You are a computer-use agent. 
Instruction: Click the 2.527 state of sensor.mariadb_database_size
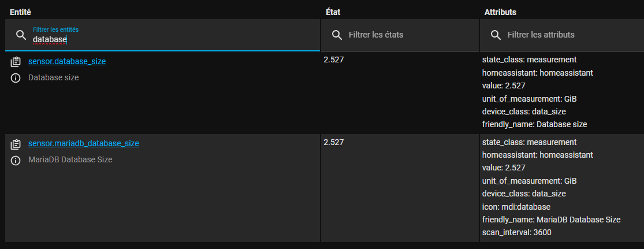point(334,142)
